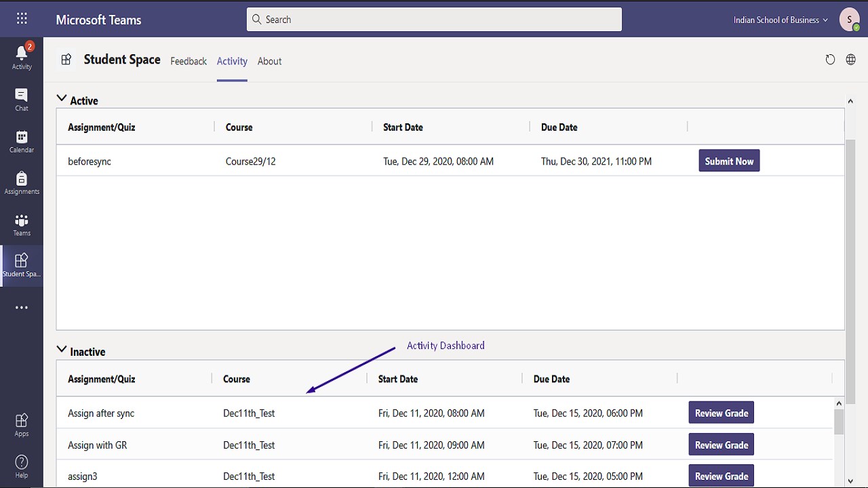Click Tue, Dec 15, 2020, 05:00 PM cell
The image size is (868, 488).
[588, 476]
